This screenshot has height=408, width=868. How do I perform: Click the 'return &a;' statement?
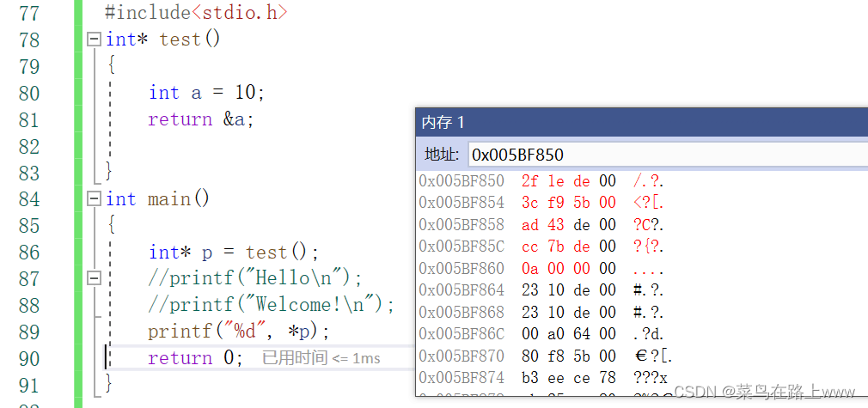pos(201,119)
